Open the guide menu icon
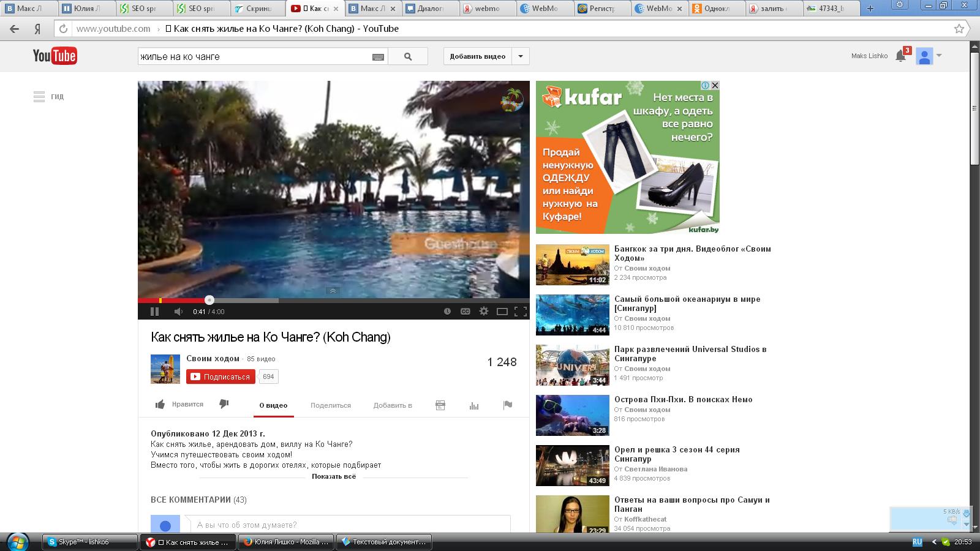 [39, 97]
